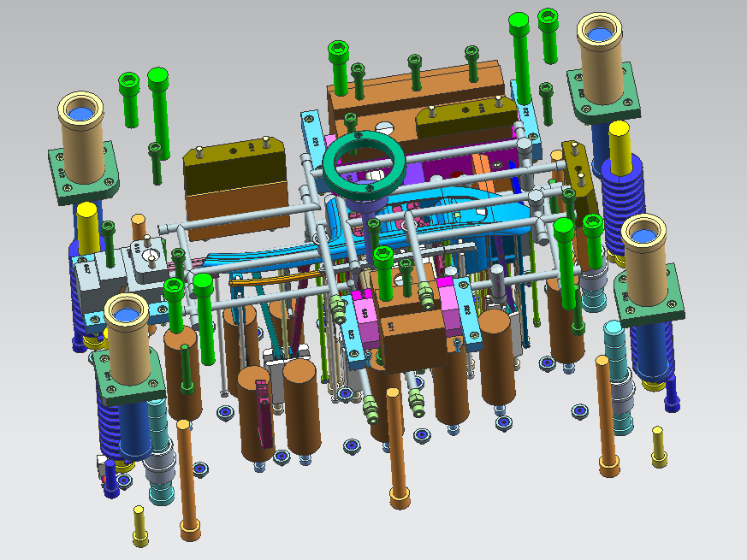Viewport: 747px width, 560px height.
Task: Pick the small yellow screw at bottom-right
Action: tap(658, 447)
